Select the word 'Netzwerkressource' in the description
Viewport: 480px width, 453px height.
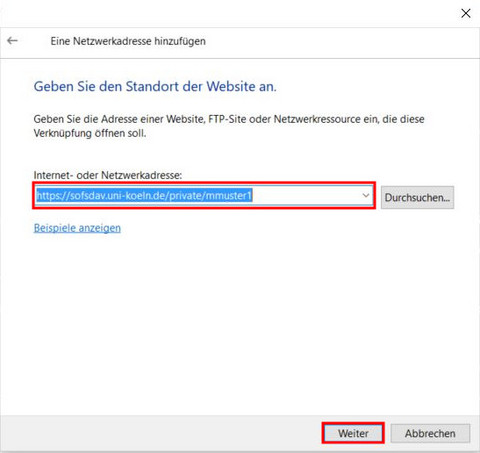coord(317,119)
